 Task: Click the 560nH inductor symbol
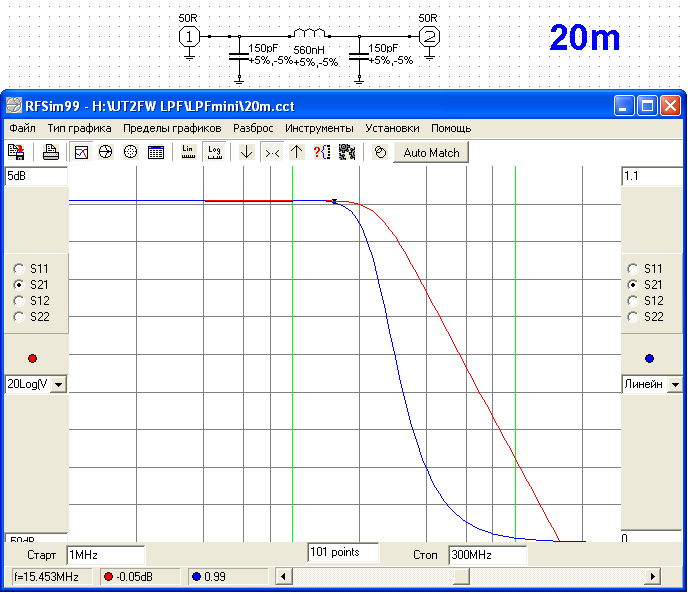[x=310, y=32]
